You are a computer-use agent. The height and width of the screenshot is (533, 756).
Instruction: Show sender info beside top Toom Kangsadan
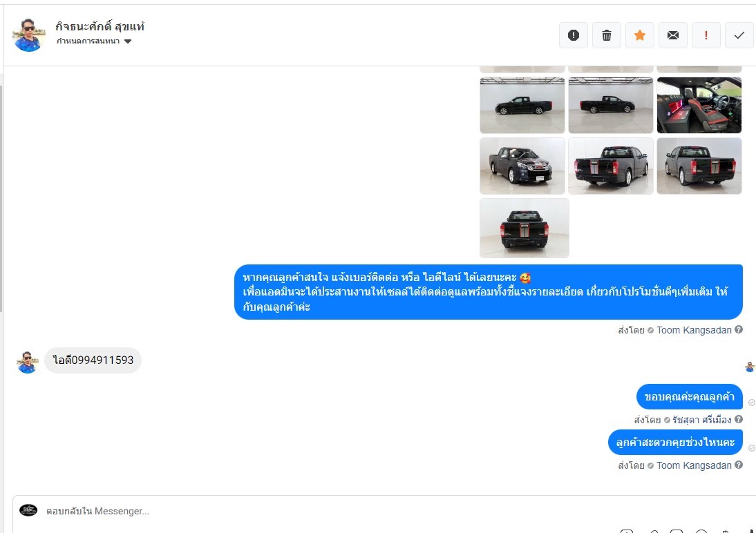tap(739, 330)
